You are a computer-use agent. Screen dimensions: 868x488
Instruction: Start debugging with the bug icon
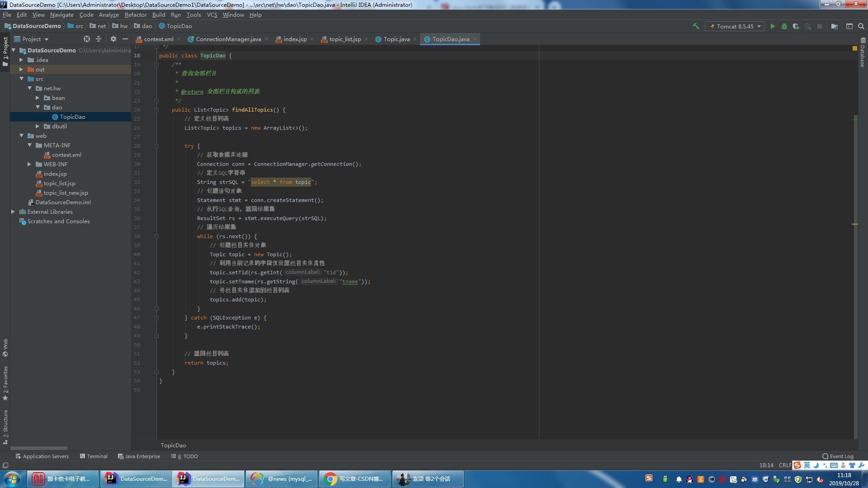(784, 26)
